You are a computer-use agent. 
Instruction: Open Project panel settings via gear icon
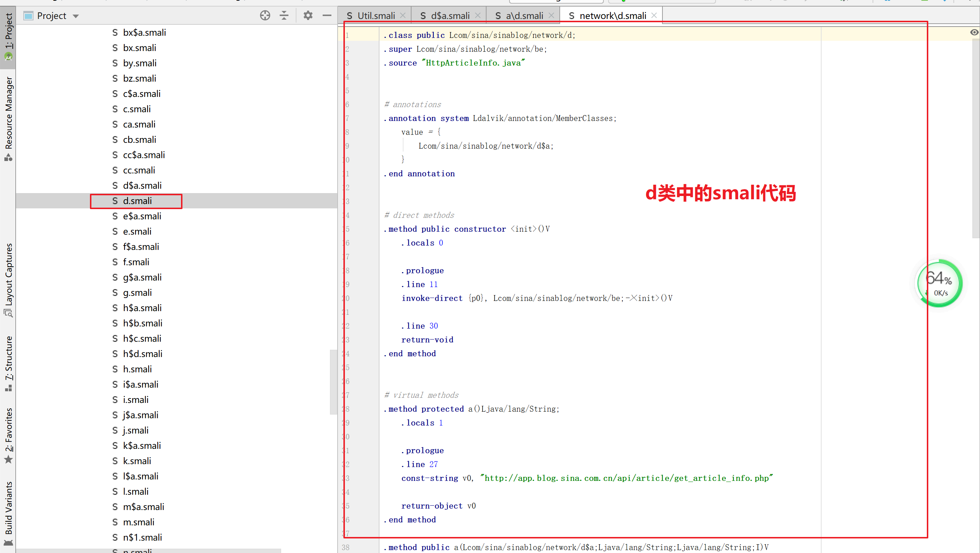tap(308, 16)
